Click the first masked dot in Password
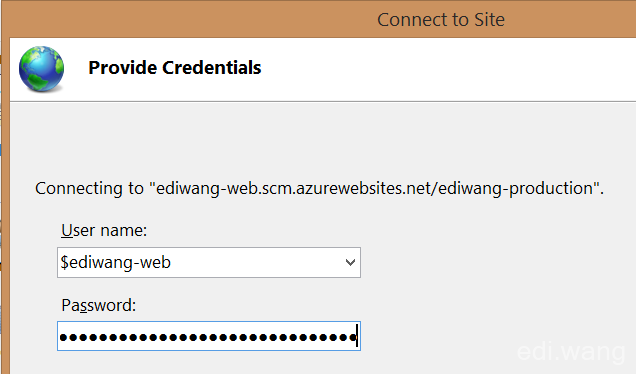The image size is (636, 374). click(63, 337)
